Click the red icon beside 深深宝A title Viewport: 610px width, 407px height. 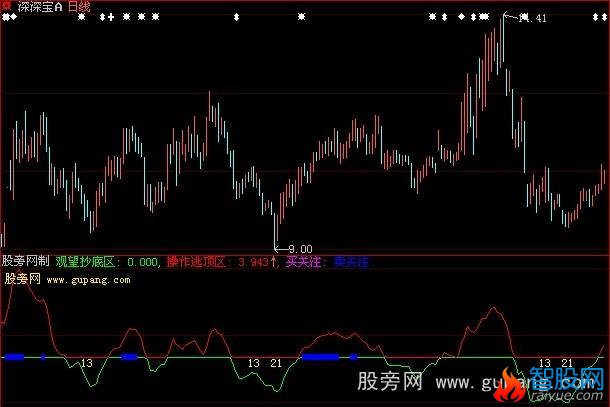pyautogui.click(x=6, y=5)
